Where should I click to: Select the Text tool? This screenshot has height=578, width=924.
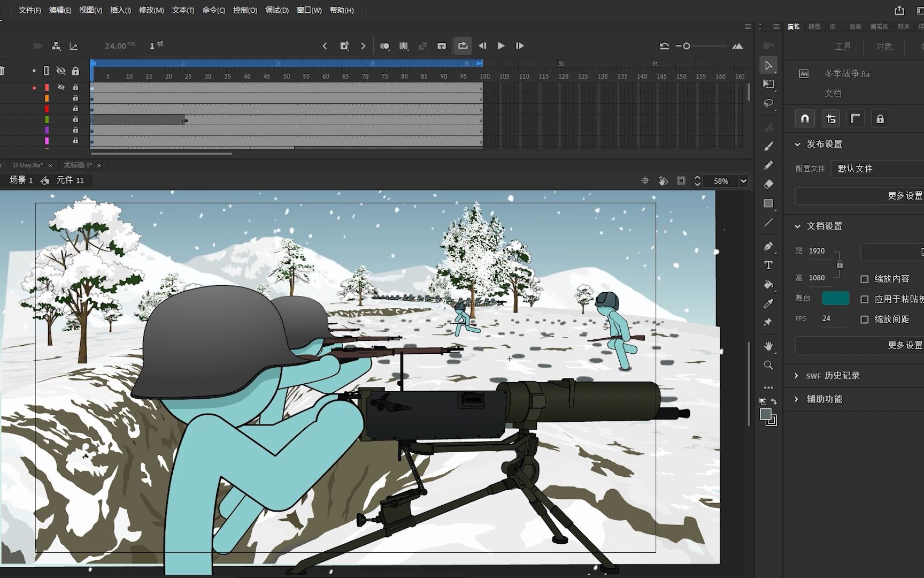click(x=768, y=265)
